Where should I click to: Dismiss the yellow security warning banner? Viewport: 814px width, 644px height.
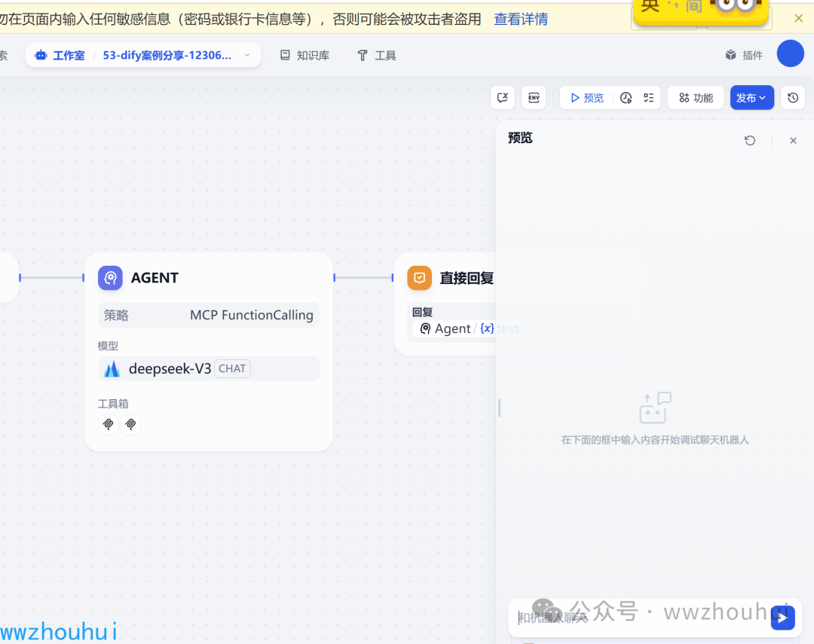tap(798, 19)
